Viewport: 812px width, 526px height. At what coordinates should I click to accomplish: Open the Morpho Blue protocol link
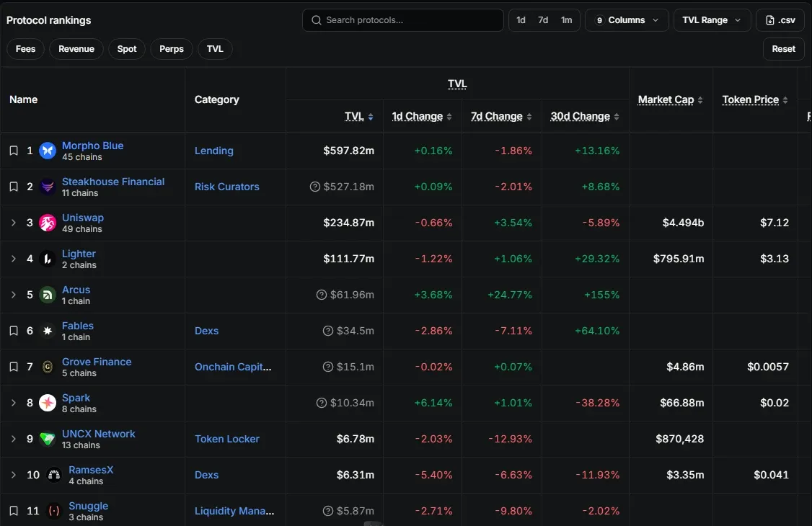(93, 146)
